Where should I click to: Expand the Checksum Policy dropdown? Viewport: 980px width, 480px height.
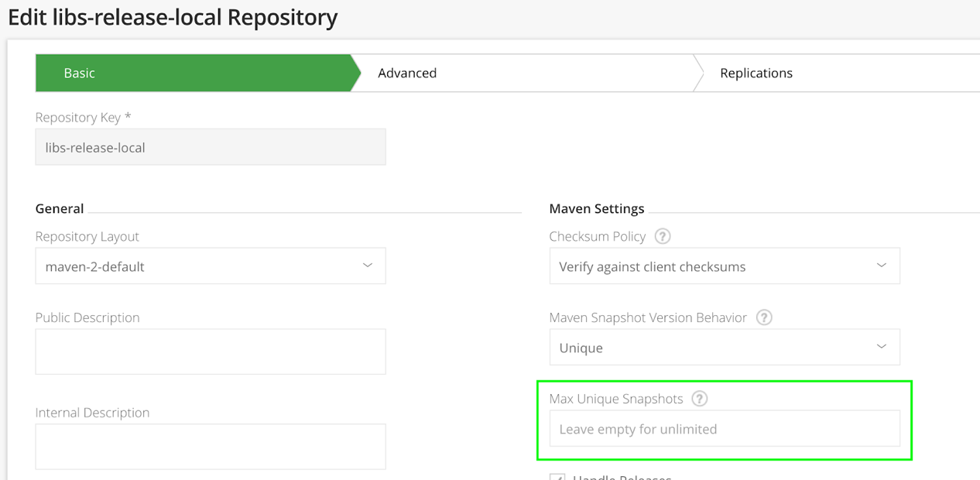pos(725,266)
